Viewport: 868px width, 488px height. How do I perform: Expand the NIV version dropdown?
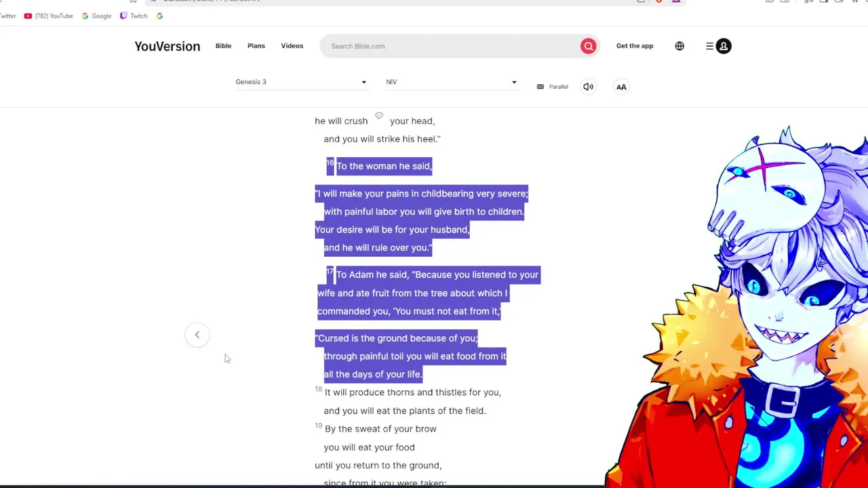(452, 82)
